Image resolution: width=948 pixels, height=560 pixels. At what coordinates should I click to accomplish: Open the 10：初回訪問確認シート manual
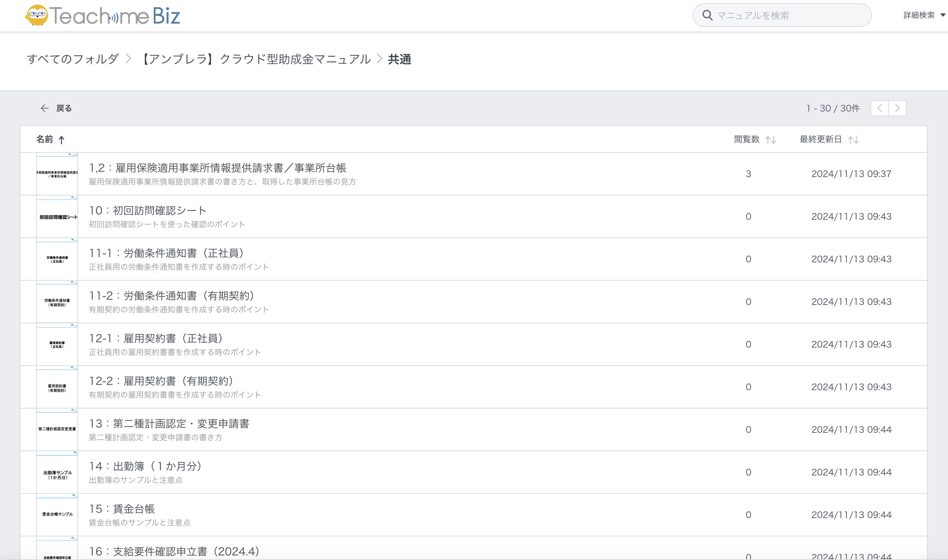pos(148,210)
